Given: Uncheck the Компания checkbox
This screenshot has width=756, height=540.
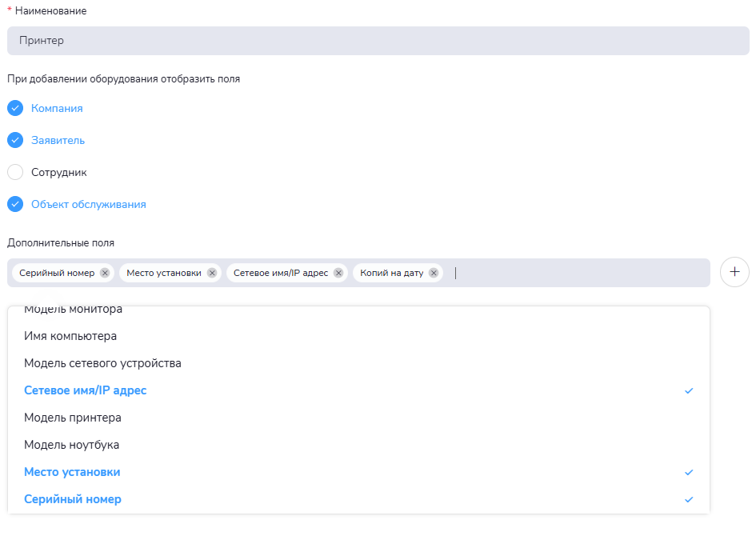Looking at the screenshot, I should pyautogui.click(x=15, y=108).
